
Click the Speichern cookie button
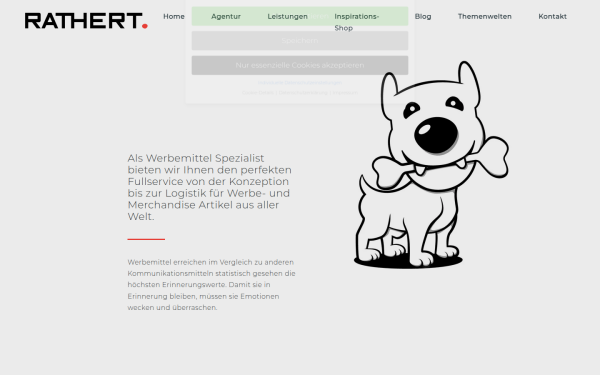(300, 41)
